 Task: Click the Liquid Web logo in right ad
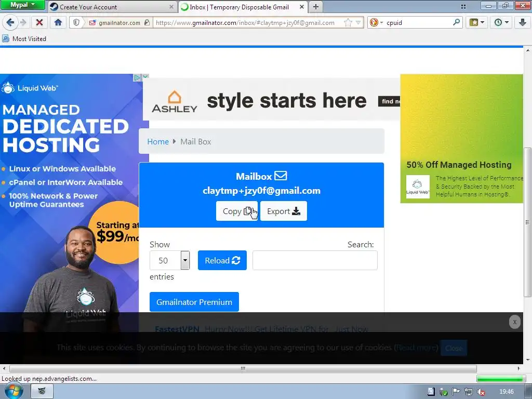418,187
